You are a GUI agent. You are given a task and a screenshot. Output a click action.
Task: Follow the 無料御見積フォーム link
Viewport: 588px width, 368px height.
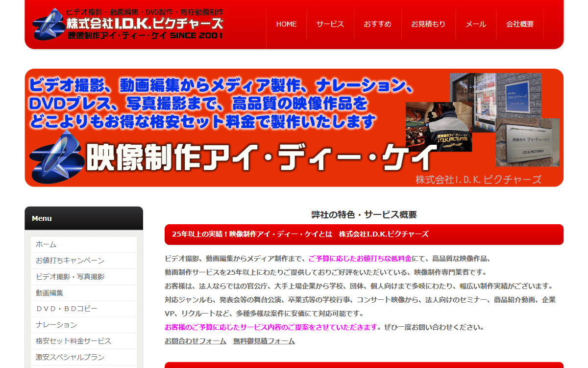point(264,341)
